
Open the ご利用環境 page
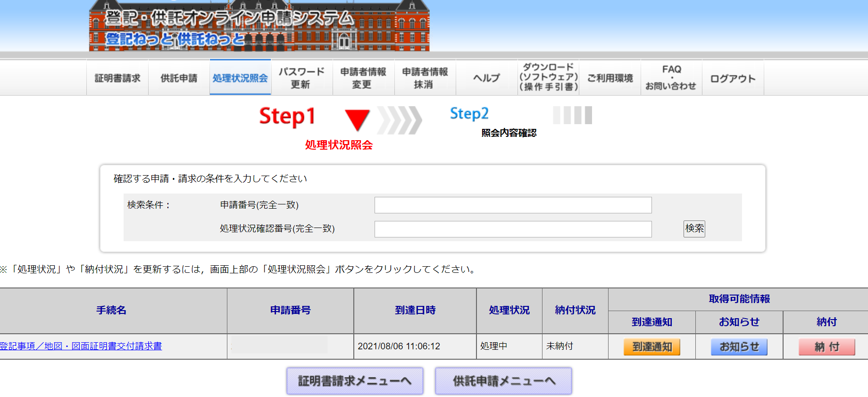click(609, 78)
